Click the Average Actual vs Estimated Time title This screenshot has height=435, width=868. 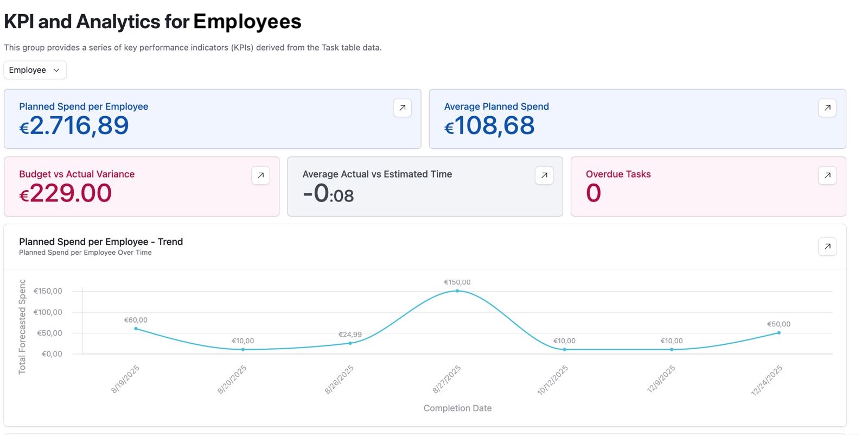click(x=377, y=174)
